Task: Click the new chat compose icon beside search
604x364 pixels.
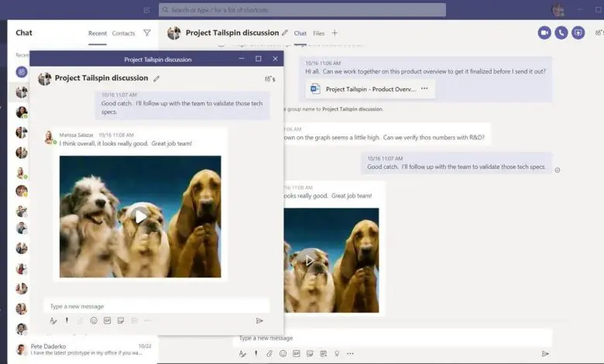Action: (147, 10)
